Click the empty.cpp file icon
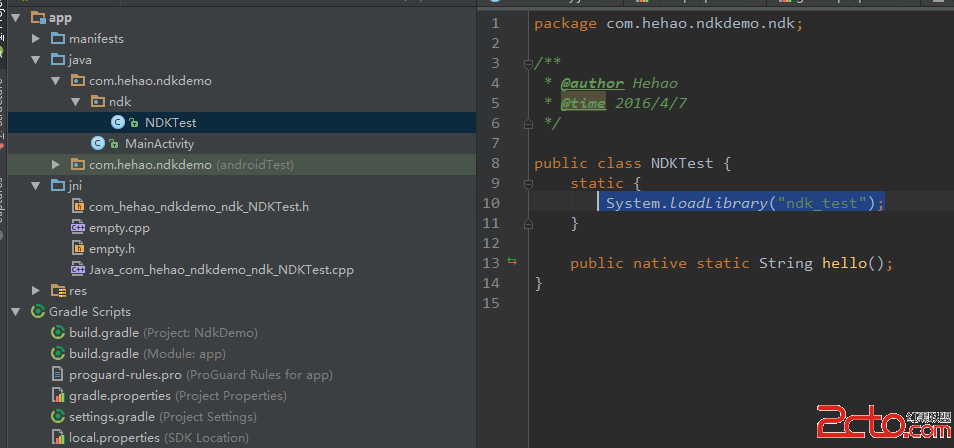Screen dimensions: 954x448 77,227
